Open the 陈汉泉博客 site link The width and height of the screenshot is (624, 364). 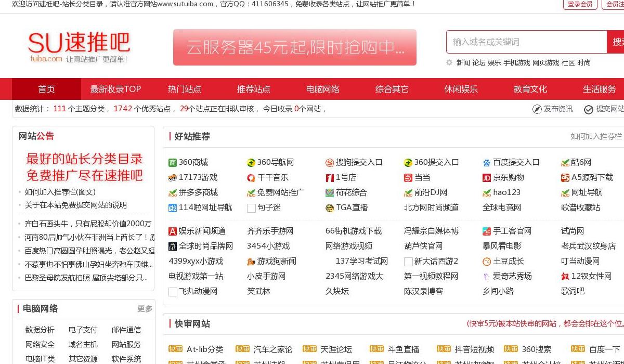coord(423,291)
